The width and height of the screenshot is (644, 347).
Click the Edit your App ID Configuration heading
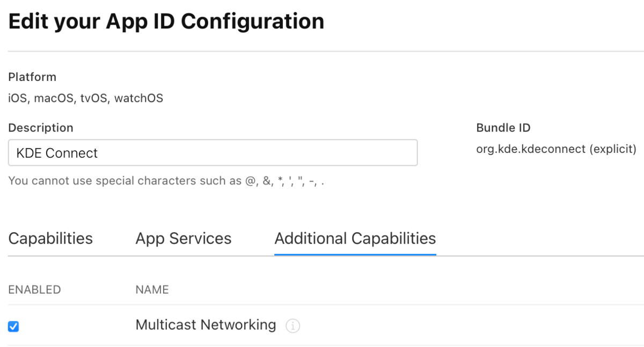click(x=166, y=22)
